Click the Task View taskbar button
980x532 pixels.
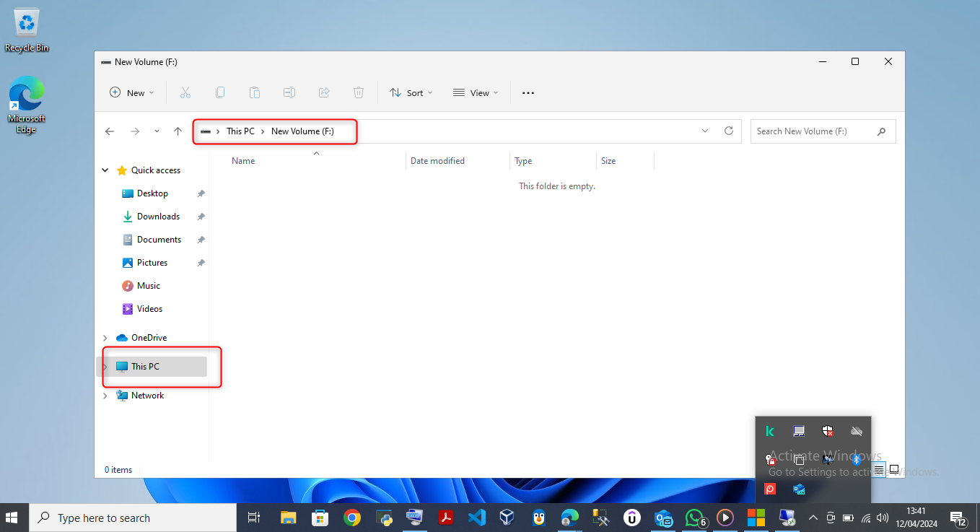click(254, 518)
